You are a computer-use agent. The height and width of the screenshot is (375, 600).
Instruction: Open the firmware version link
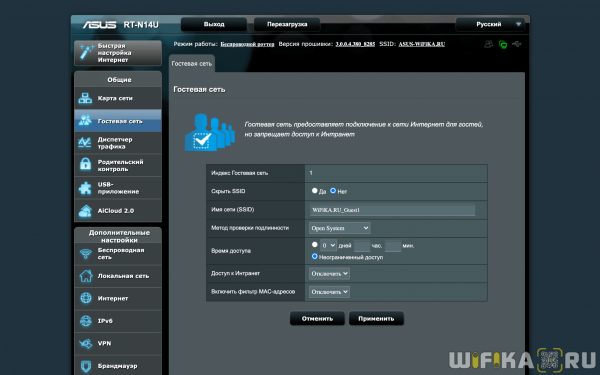point(355,44)
